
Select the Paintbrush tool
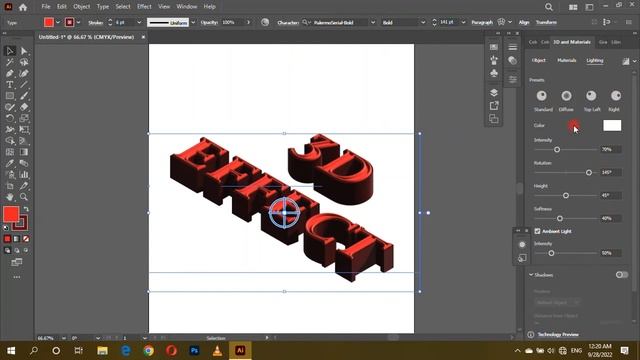[x=24, y=96]
